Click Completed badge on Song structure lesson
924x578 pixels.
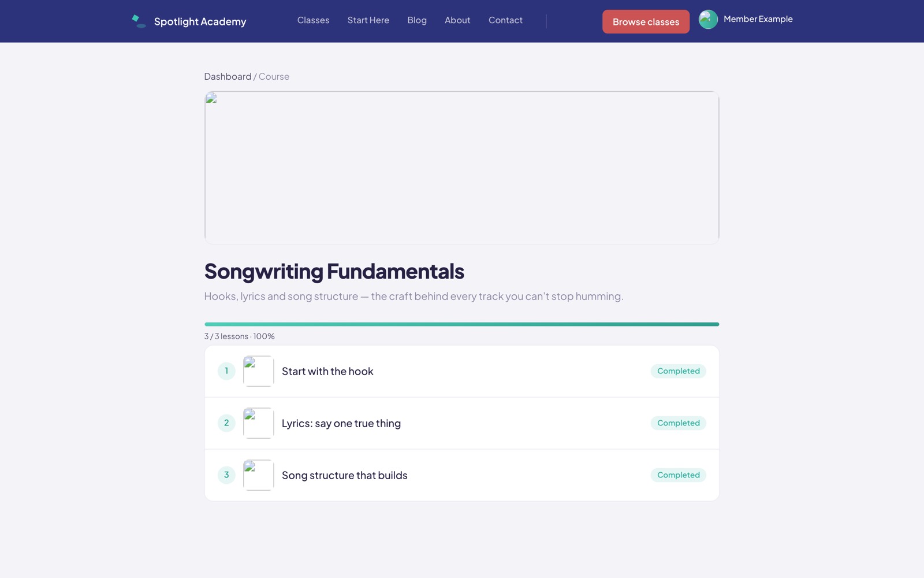click(678, 475)
